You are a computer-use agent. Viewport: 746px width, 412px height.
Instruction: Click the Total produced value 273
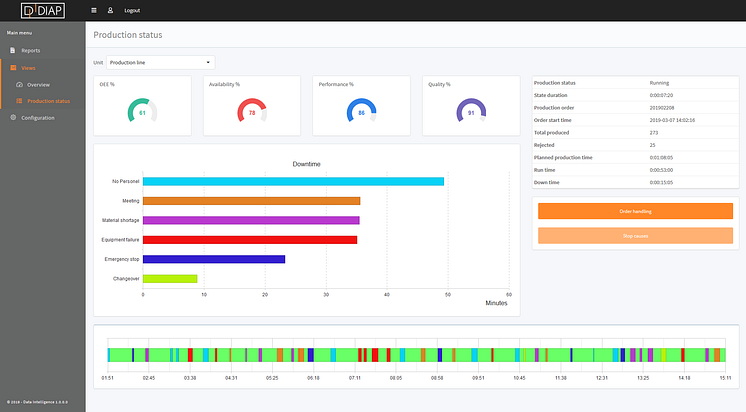pyautogui.click(x=654, y=133)
